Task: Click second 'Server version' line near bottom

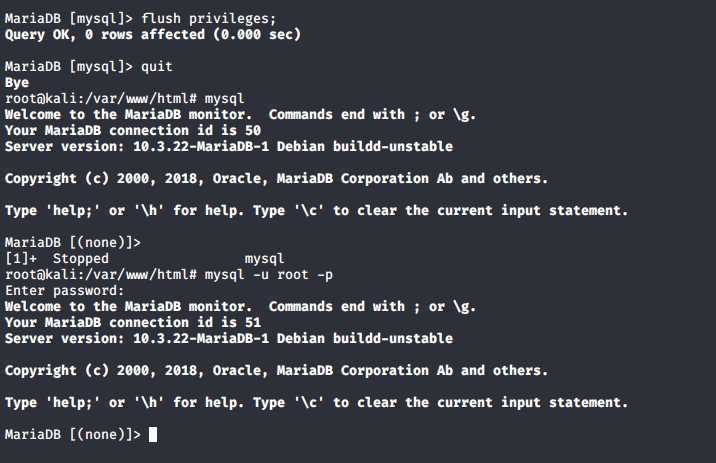Action: (229, 338)
